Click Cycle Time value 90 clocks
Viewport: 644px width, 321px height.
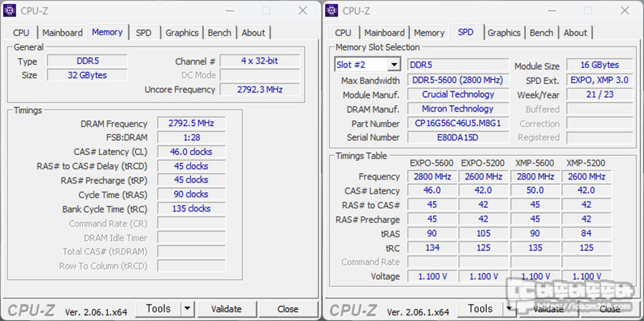191,194
